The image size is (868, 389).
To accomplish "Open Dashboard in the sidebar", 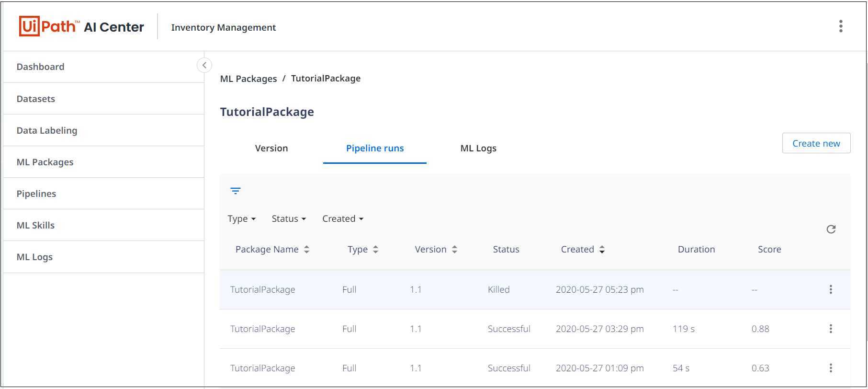I will (x=104, y=67).
